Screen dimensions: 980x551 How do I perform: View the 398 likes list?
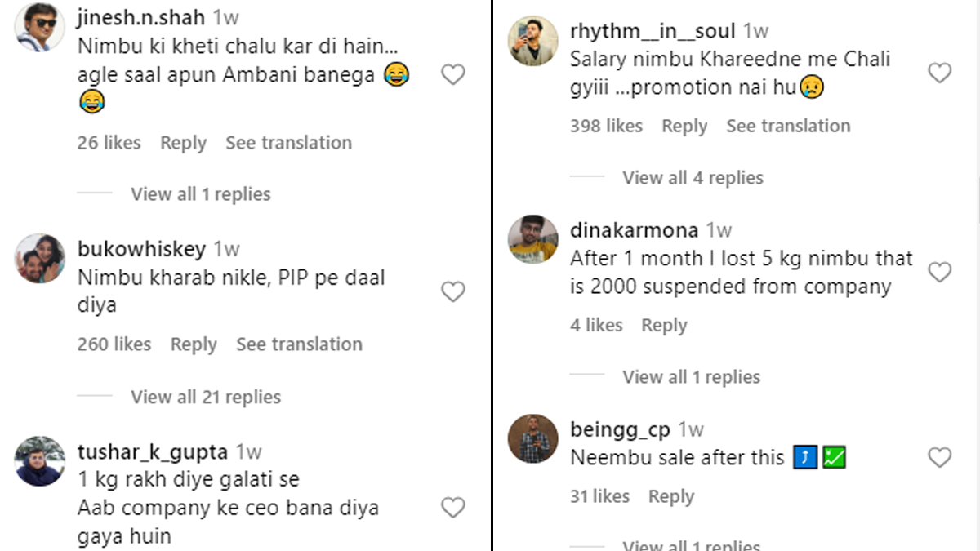click(x=606, y=126)
